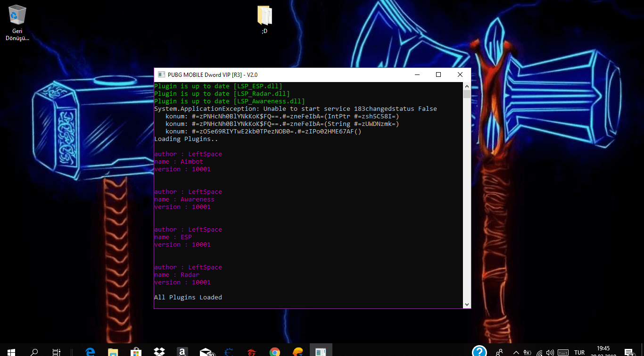Open volume control speaker icon
Image resolution: width=644 pixels, height=356 pixels.
pos(550,353)
